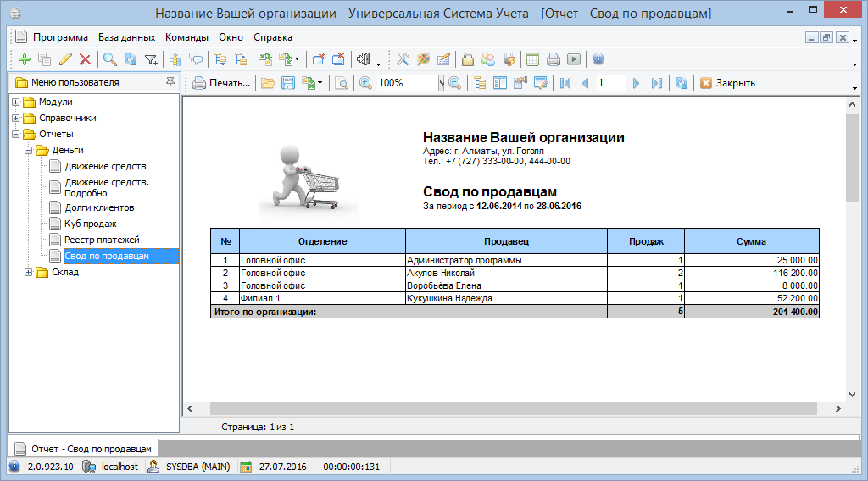Collapse the Деньги folder

[x=28, y=150]
